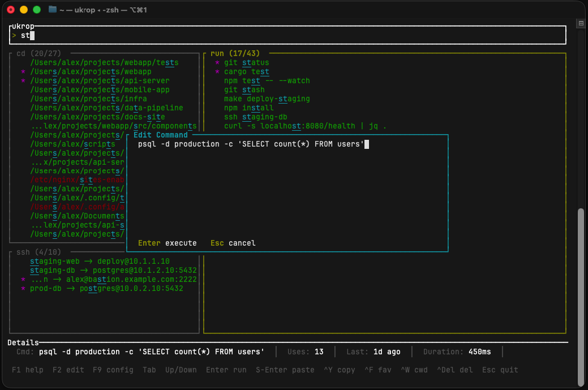Select 'ssh staging-db' run command
This screenshot has height=390, width=588.
[x=255, y=117]
